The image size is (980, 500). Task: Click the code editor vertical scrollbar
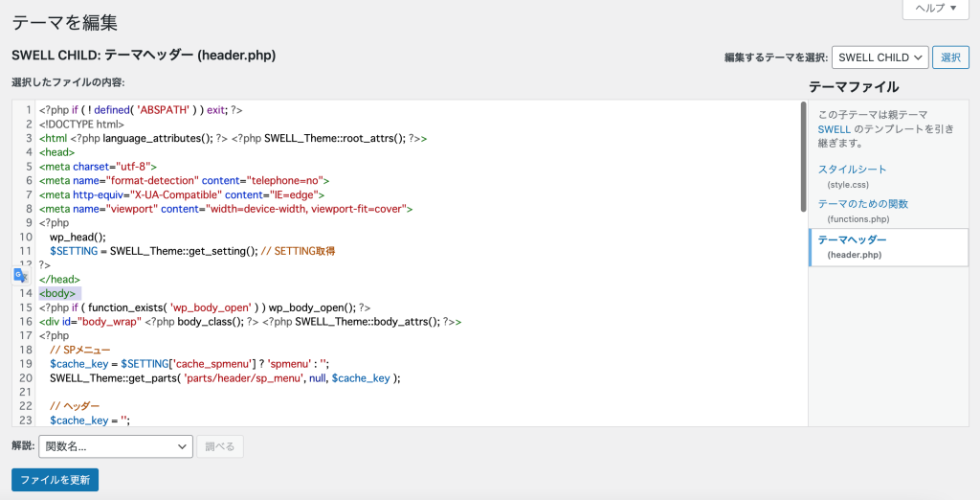[803, 156]
